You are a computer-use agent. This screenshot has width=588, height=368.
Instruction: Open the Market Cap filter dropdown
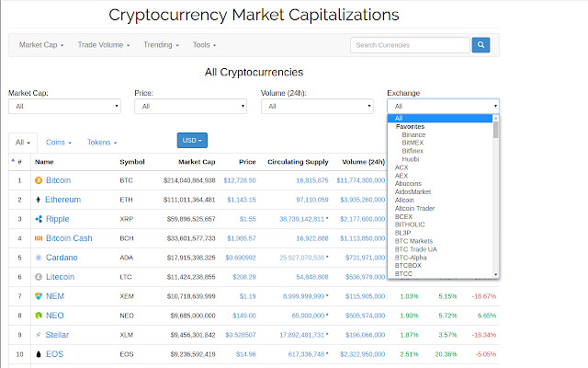click(64, 107)
